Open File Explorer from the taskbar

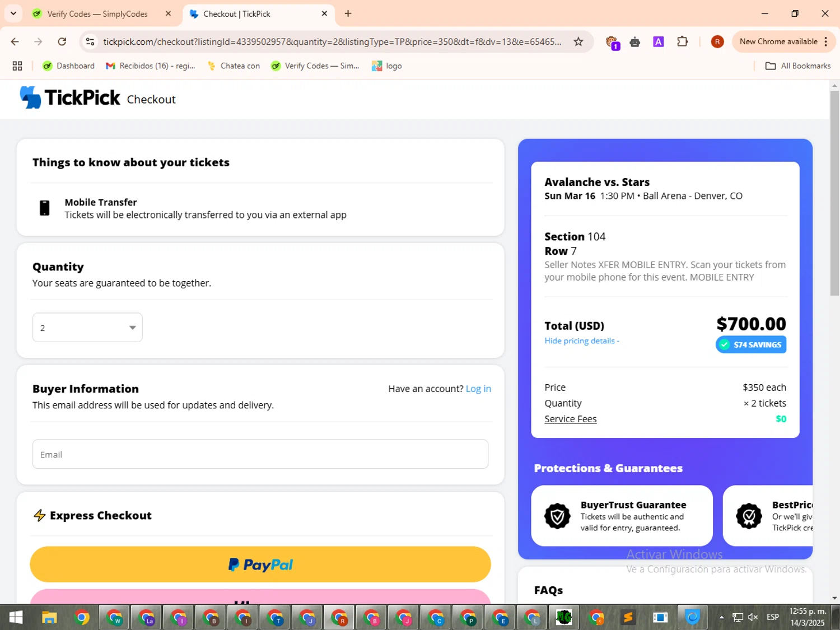(49, 618)
